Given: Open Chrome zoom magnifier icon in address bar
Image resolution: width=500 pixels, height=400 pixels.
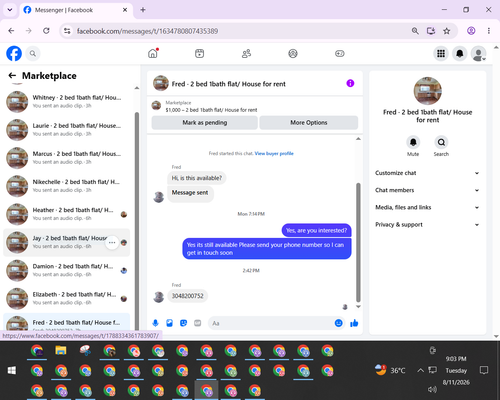Looking at the screenshot, I should [415, 31].
